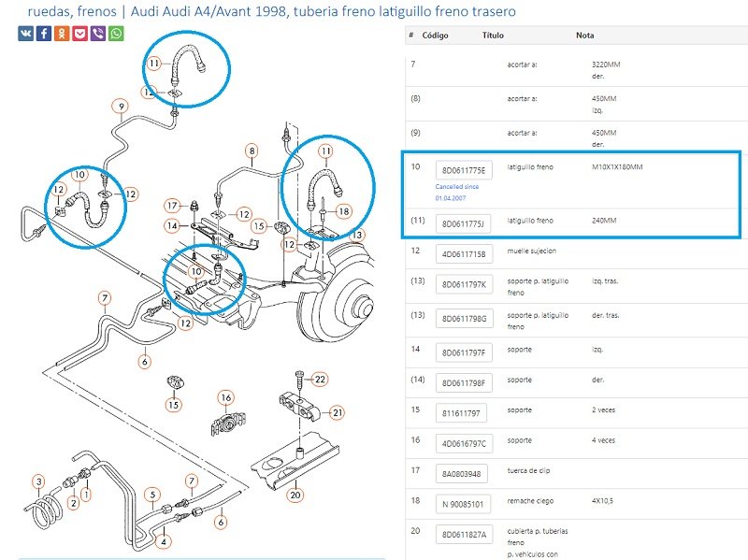This screenshot has height=560, width=748.
Task: Select part number 8A0803948
Action: pyautogui.click(x=461, y=474)
